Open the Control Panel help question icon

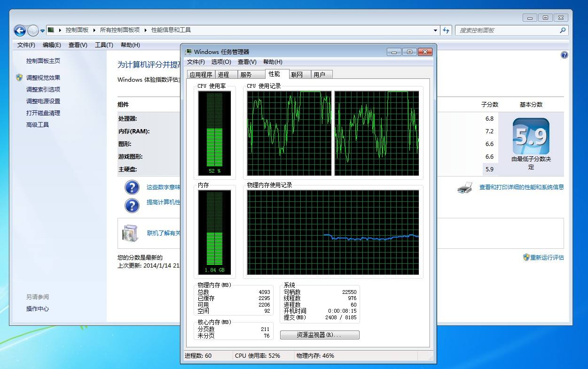click(x=564, y=55)
